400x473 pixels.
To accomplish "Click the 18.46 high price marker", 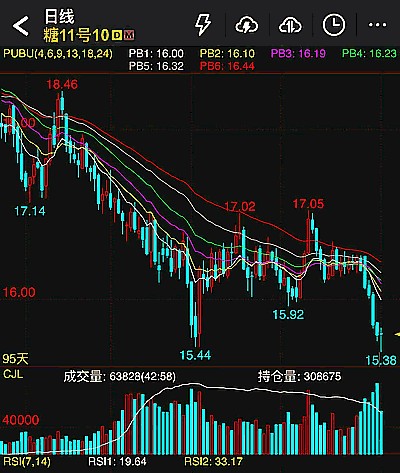I will coord(62,84).
